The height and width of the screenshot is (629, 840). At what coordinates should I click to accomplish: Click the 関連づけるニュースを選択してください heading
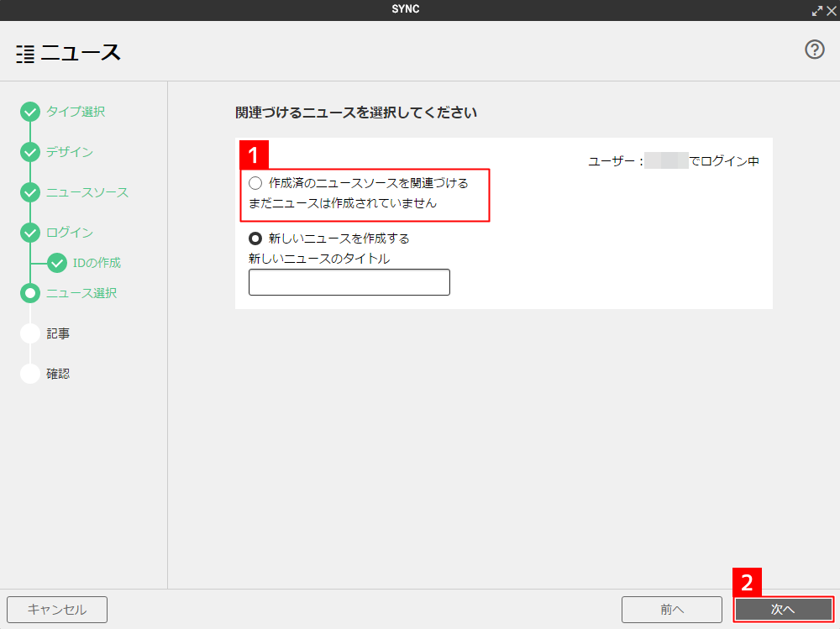[356, 113]
